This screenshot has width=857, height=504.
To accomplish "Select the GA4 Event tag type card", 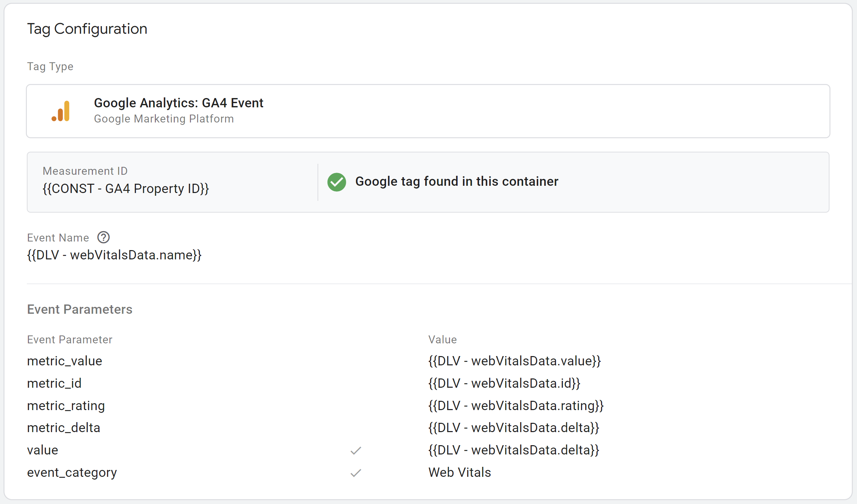I will (428, 111).
